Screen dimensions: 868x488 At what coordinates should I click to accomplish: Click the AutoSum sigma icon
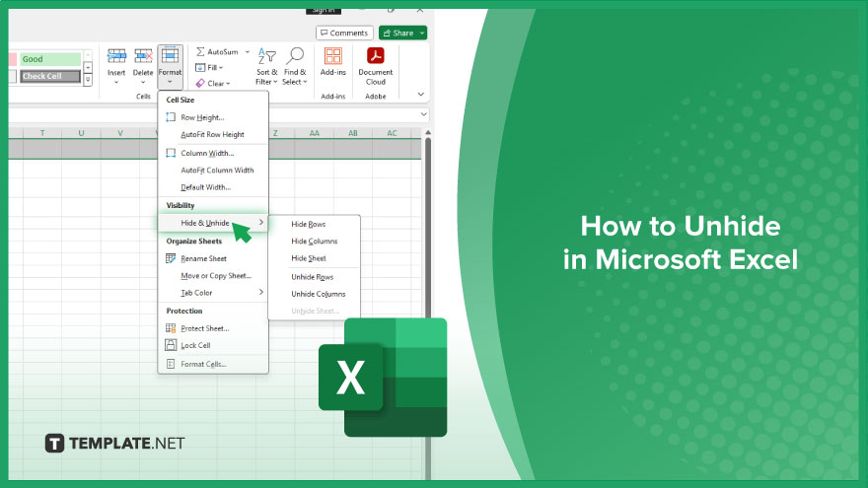(200, 51)
